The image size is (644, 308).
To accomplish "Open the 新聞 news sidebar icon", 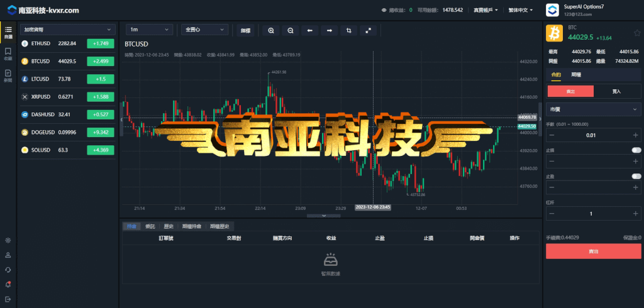I will click(8, 75).
